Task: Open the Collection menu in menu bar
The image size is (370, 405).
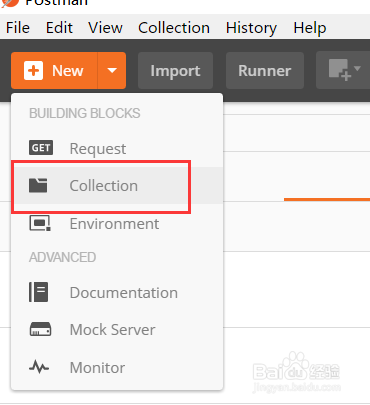Action: point(174,28)
